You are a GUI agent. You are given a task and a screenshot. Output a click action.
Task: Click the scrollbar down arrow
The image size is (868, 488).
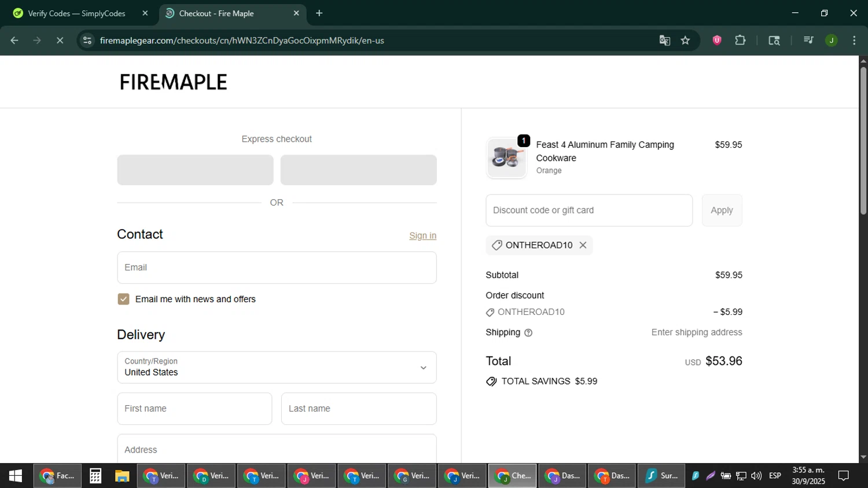point(863,457)
